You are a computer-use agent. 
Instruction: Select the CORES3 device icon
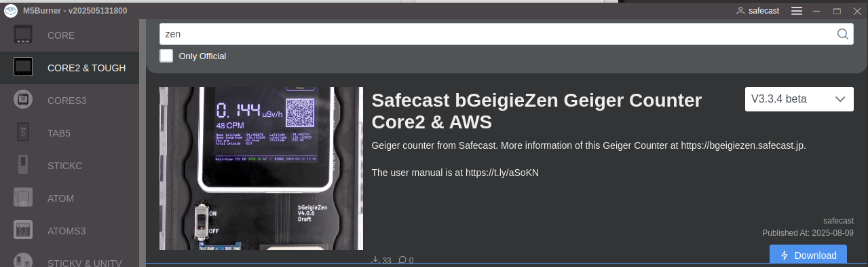pyautogui.click(x=23, y=100)
